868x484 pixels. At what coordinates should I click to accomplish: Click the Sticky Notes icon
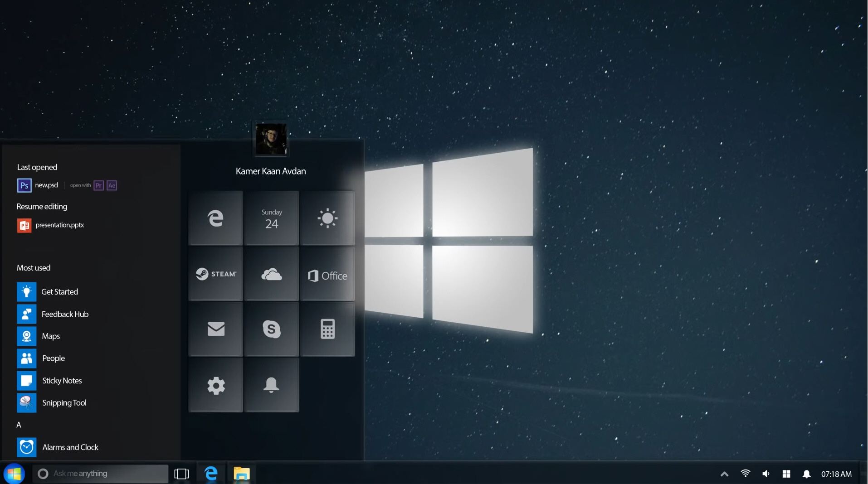point(27,381)
